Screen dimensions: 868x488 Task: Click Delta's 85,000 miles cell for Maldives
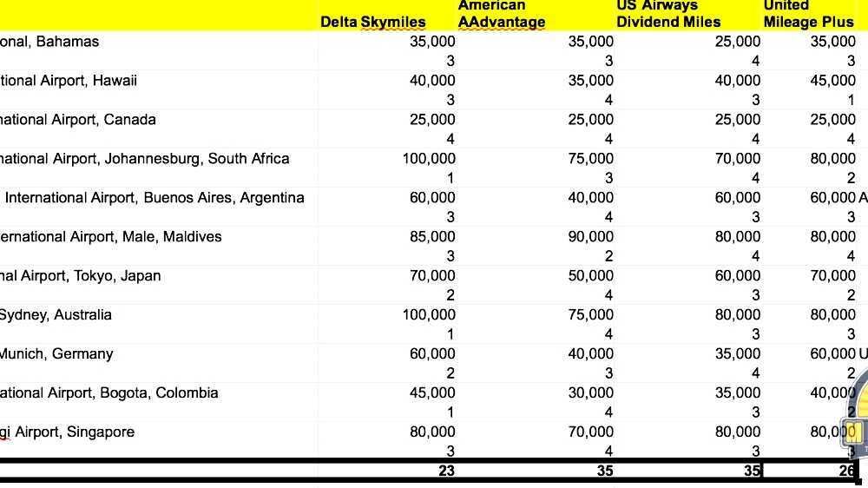click(432, 237)
